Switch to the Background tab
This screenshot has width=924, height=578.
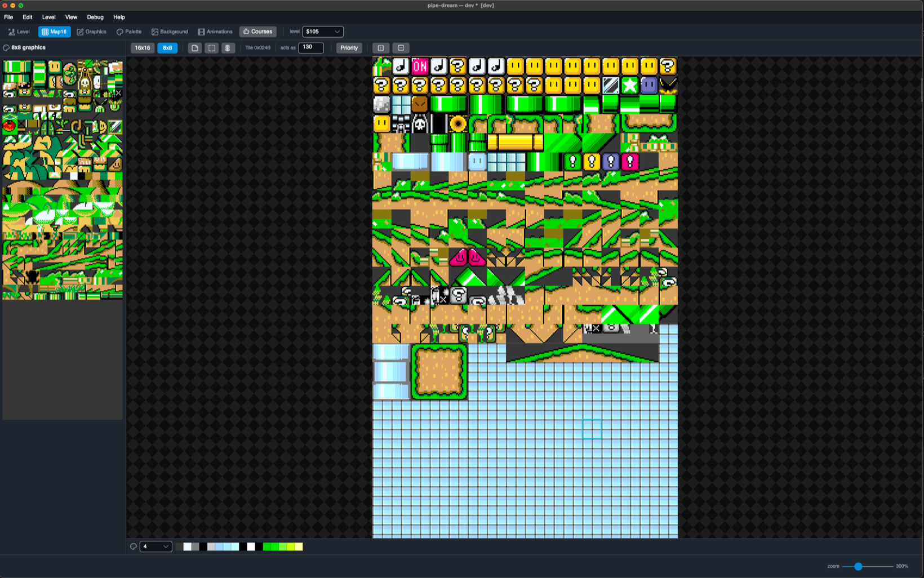click(170, 32)
